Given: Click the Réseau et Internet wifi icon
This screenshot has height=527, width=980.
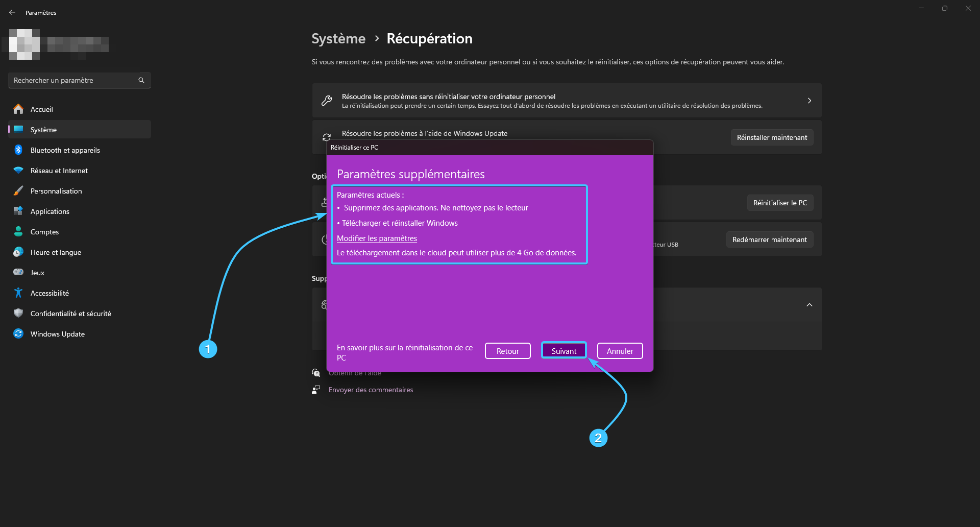Looking at the screenshot, I should coord(18,170).
